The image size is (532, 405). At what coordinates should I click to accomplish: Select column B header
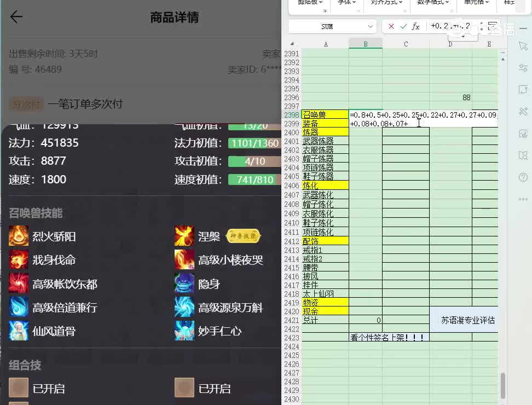366,44
